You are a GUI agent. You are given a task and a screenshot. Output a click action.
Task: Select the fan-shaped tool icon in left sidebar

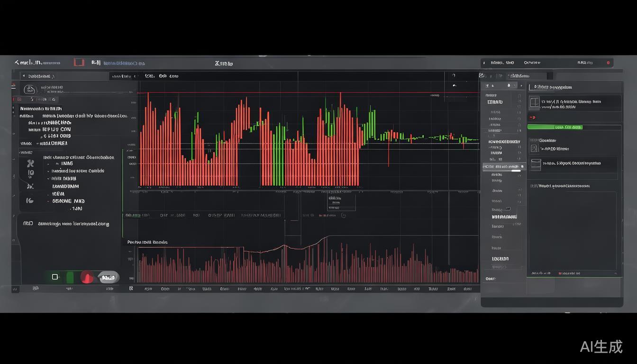tap(30, 164)
